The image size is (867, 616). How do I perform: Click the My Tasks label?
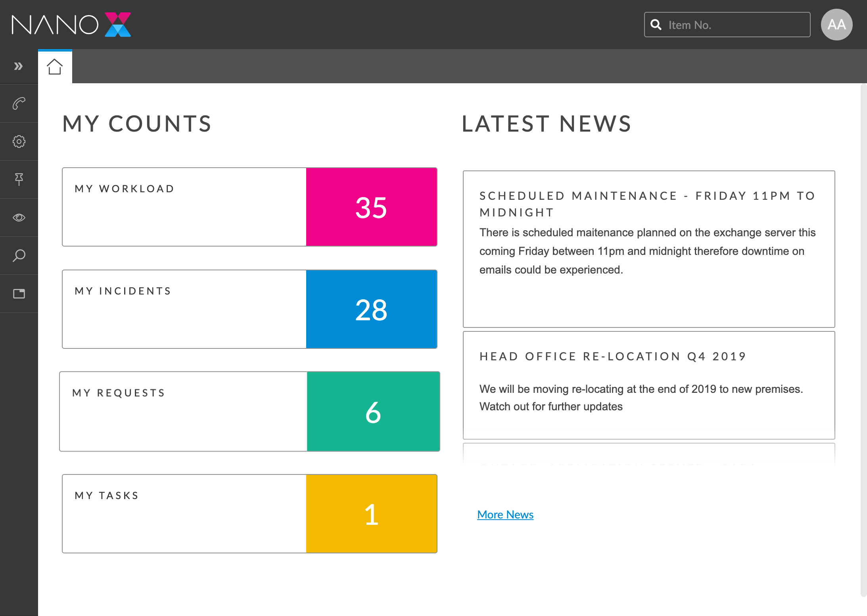[107, 495]
